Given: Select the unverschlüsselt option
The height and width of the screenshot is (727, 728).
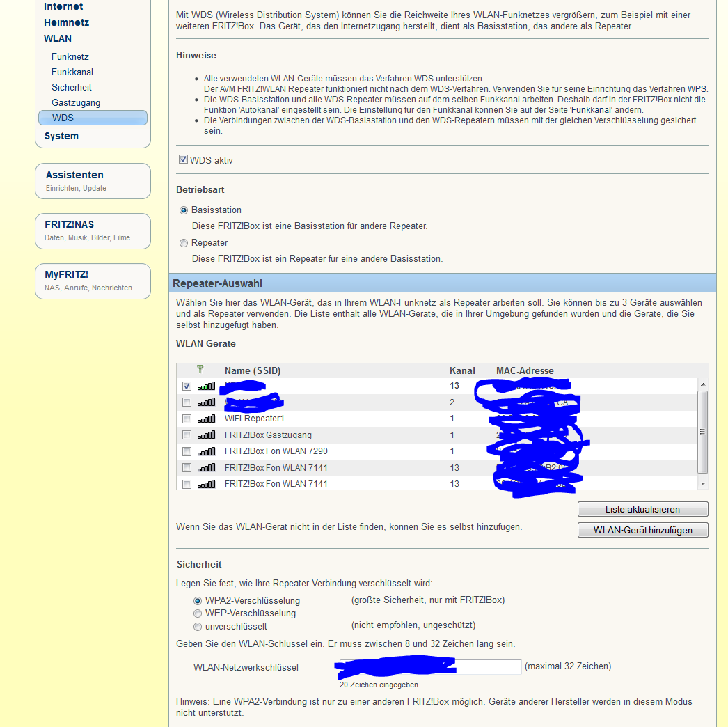Looking at the screenshot, I should click(198, 627).
